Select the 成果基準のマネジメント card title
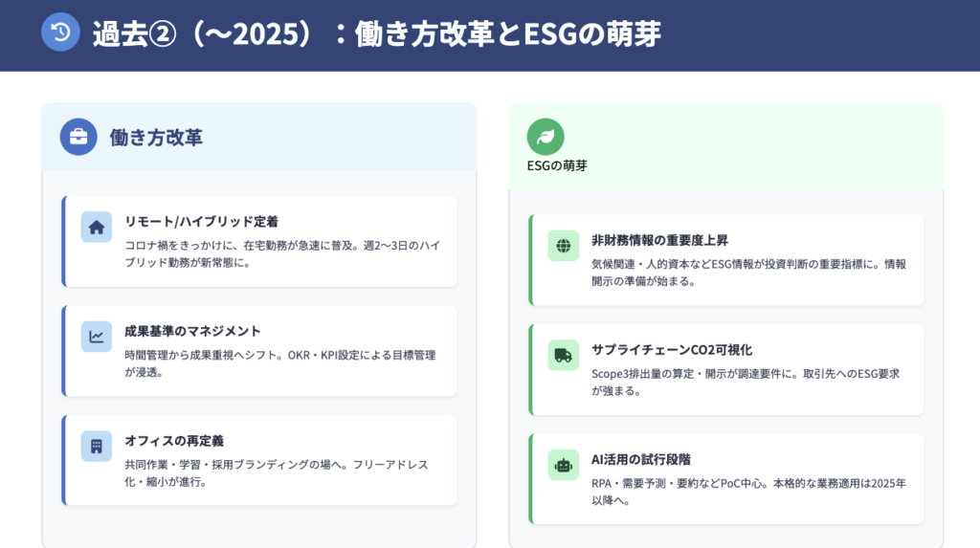980x548 pixels. (x=192, y=331)
